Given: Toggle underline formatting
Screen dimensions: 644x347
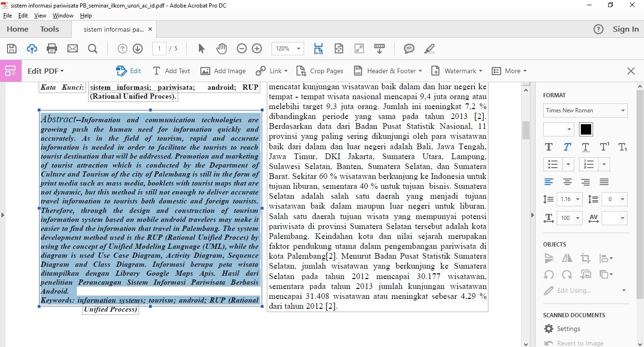Looking at the screenshot, I should pyautogui.click(x=585, y=147).
